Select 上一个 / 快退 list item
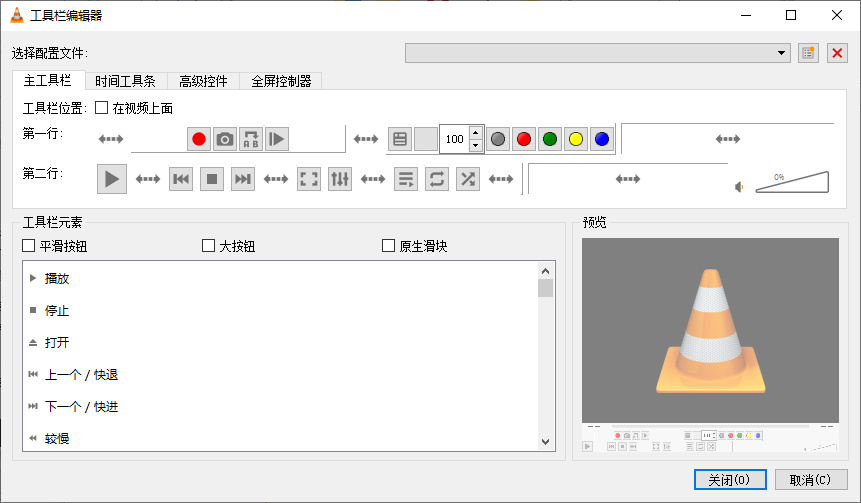This screenshot has width=861, height=503. [x=281, y=375]
